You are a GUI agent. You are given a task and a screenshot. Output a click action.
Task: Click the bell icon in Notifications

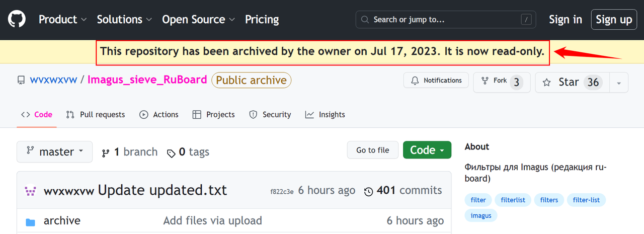click(415, 81)
